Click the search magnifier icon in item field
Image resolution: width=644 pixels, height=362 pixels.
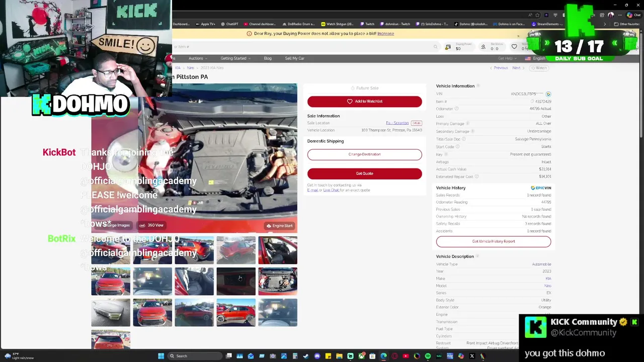435,47
